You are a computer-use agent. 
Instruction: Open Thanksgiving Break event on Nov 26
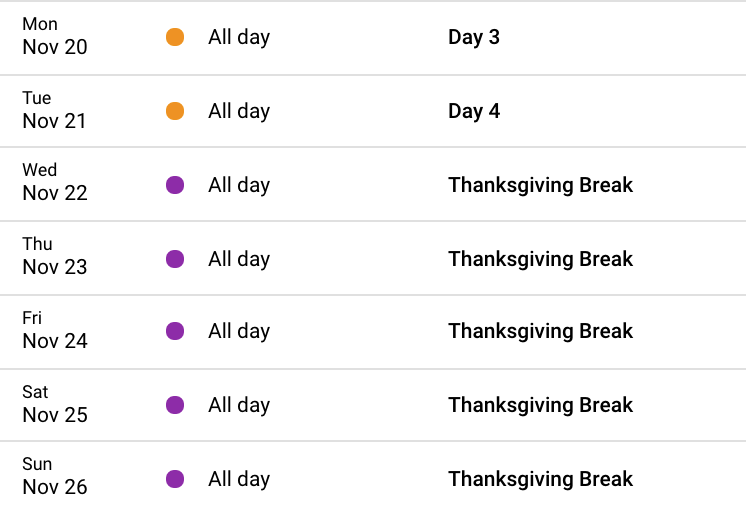tap(540, 479)
